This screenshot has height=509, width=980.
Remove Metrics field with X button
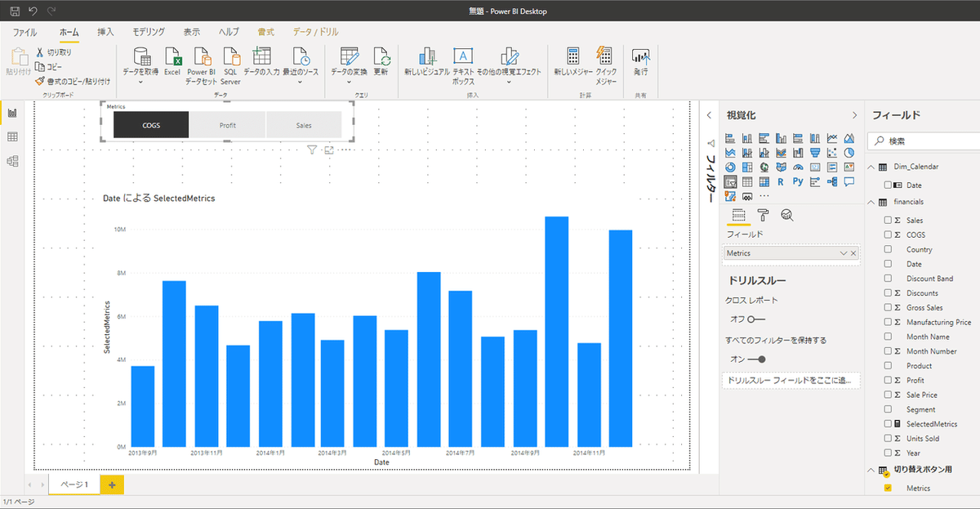click(x=853, y=254)
